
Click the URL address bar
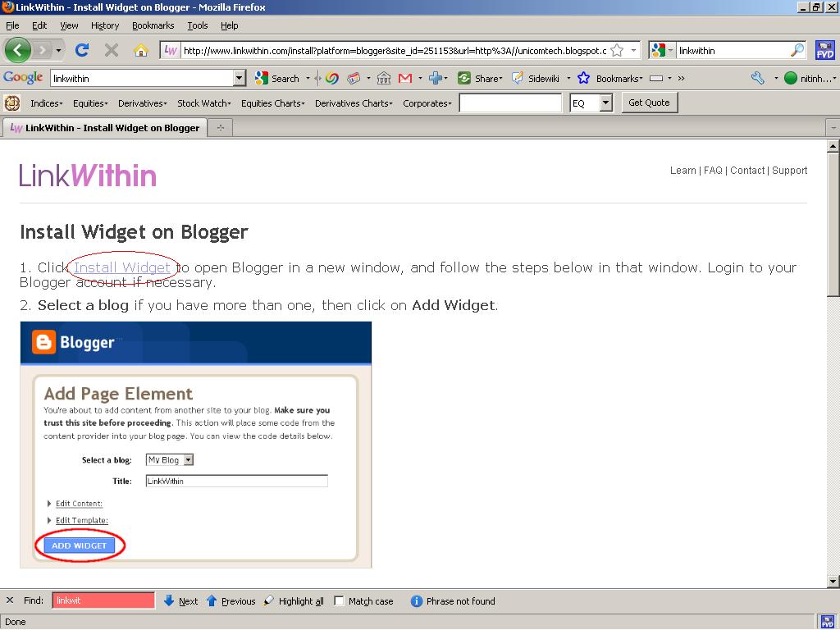point(395,50)
